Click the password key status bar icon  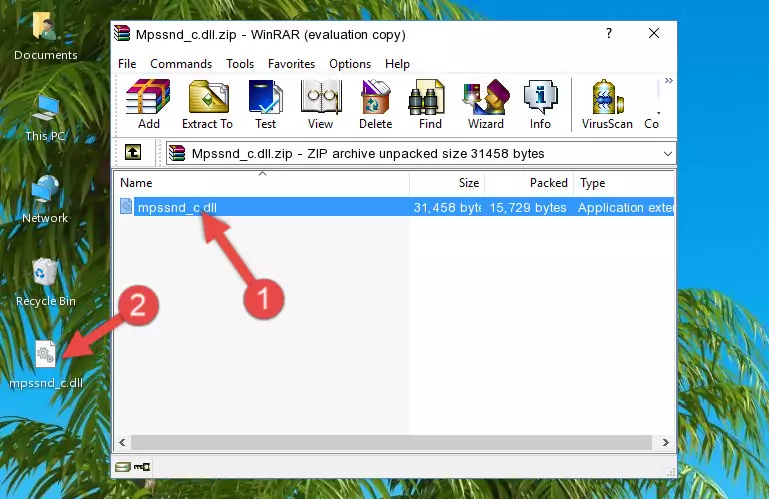pos(142,467)
